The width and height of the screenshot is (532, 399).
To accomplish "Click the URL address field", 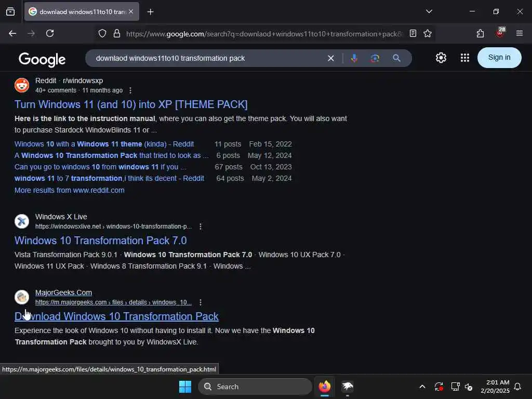I will click(264, 34).
